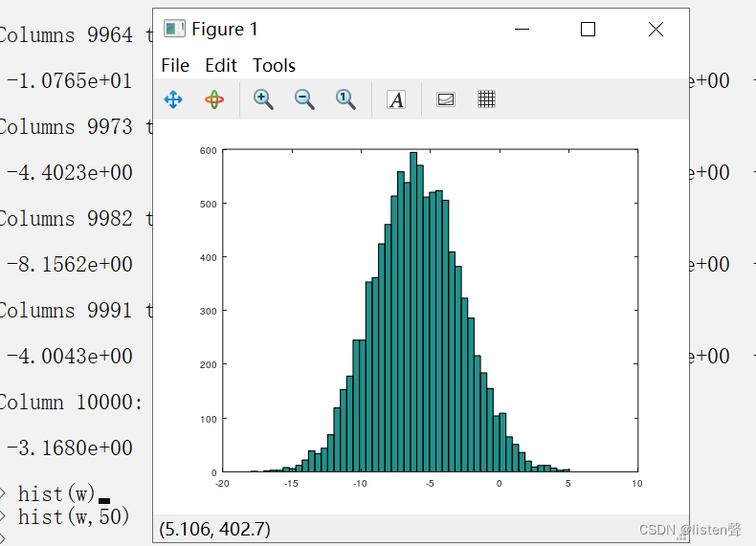Activate the Zoom In magnifier tool
The width and height of the screenshot is (756, 546).
coord(263,99)
